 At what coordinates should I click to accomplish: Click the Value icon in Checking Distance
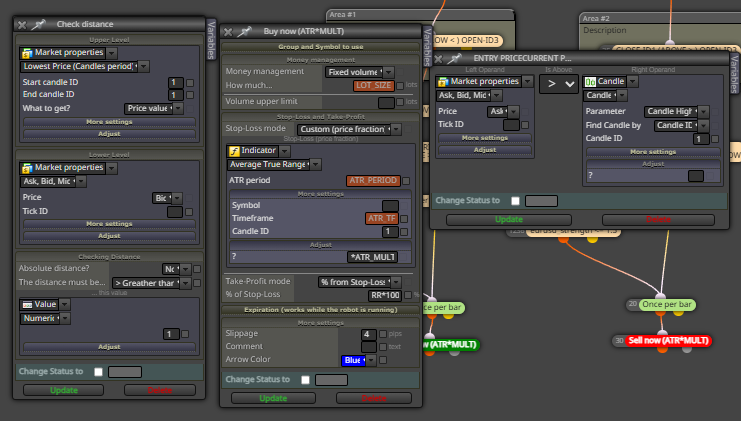click(x=27, y=305)
